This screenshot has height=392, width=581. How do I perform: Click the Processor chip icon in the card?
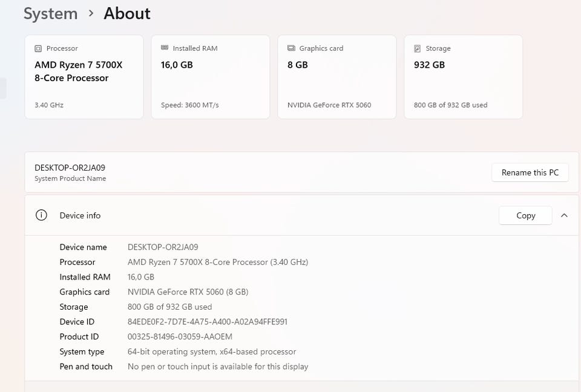point(38,48)
